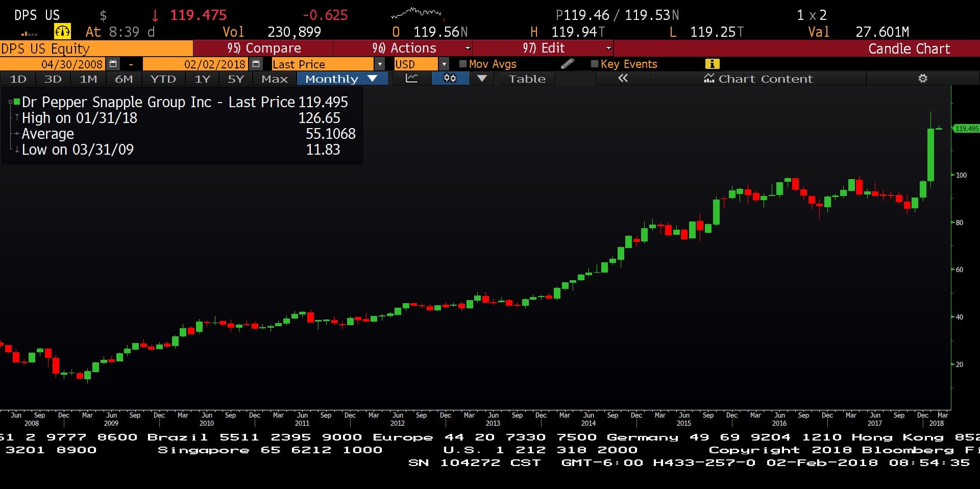Click the tall green January 2018 candle
Viewport: 980px width, 489px height.
[x=930, y=154]
